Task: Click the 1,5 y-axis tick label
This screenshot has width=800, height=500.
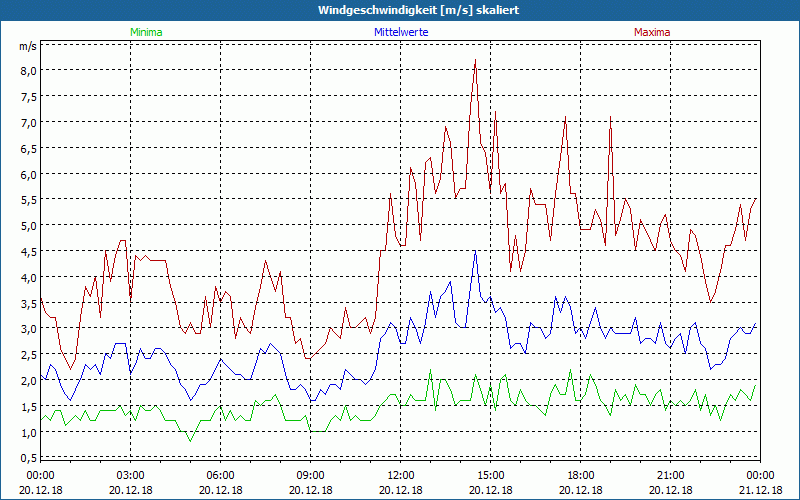Action: [x=29, y=407]
